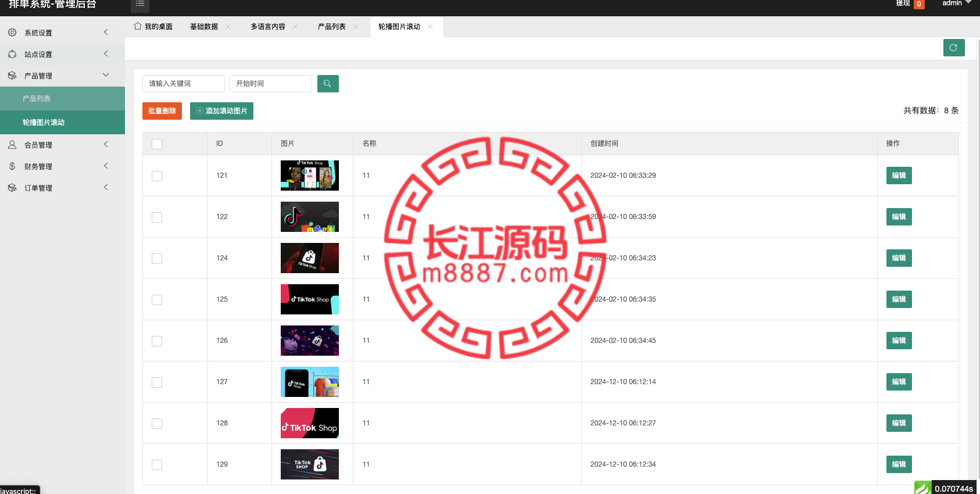Click timestamp 2024-12-10 06:12:34
The height and width of the screenshot is (494, 980).
tap(623, 464)
